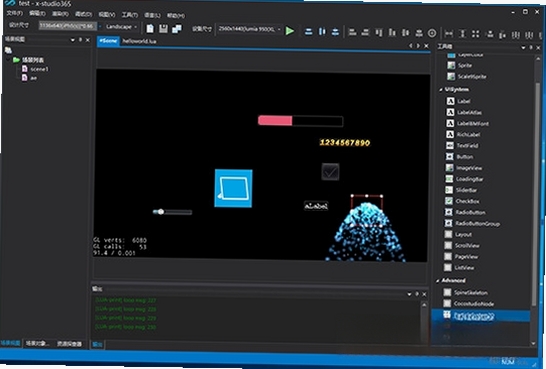Collapse the Advanced toolbox section

tap(438, 281)
